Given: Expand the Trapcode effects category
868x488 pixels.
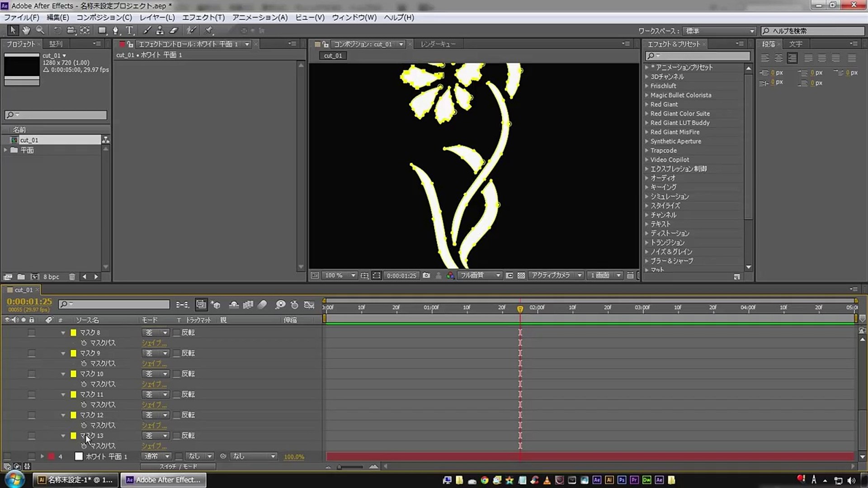Looking at the screenshot, I should [x=646, y=150].
